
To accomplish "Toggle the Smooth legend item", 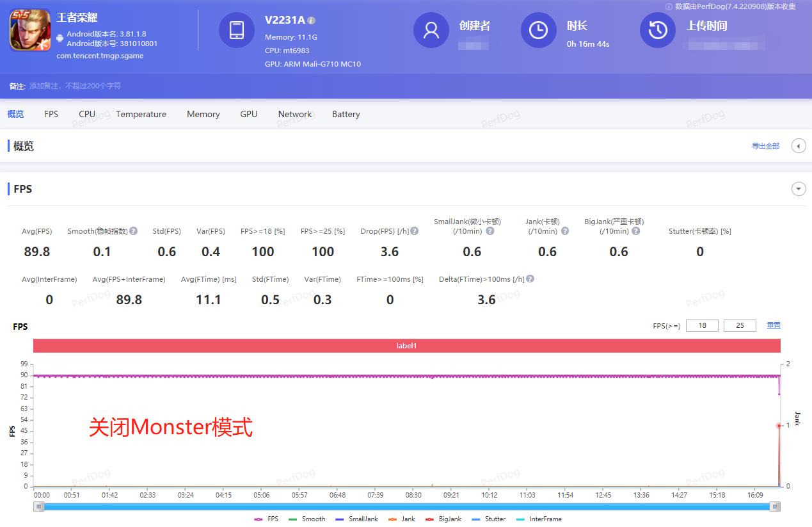I will tap(313, 519).
